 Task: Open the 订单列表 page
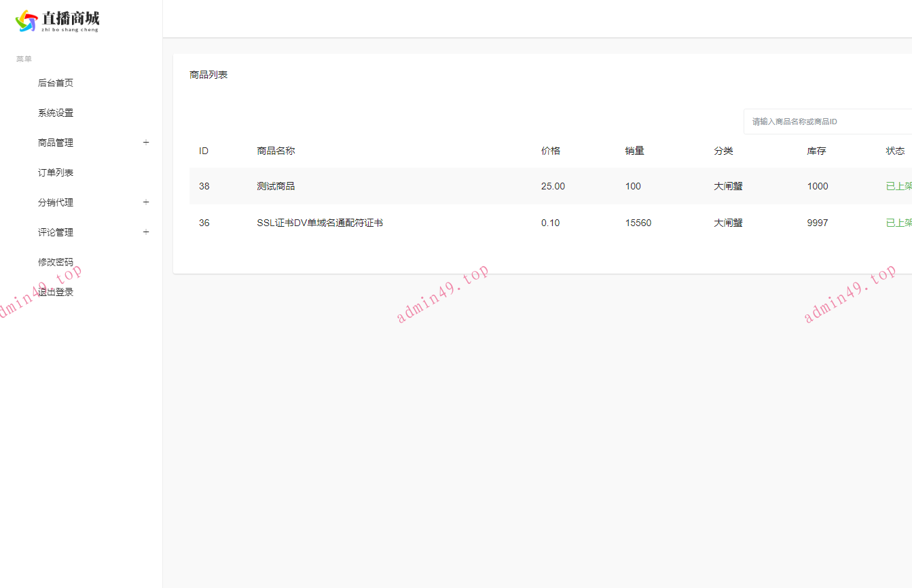(56, 172)
